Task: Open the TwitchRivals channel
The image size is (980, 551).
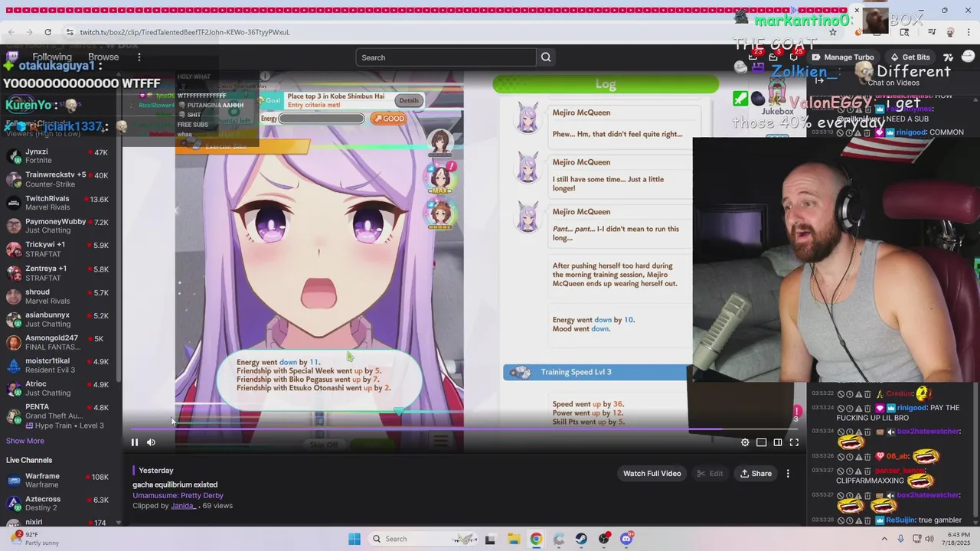Action: pos(60,203)
